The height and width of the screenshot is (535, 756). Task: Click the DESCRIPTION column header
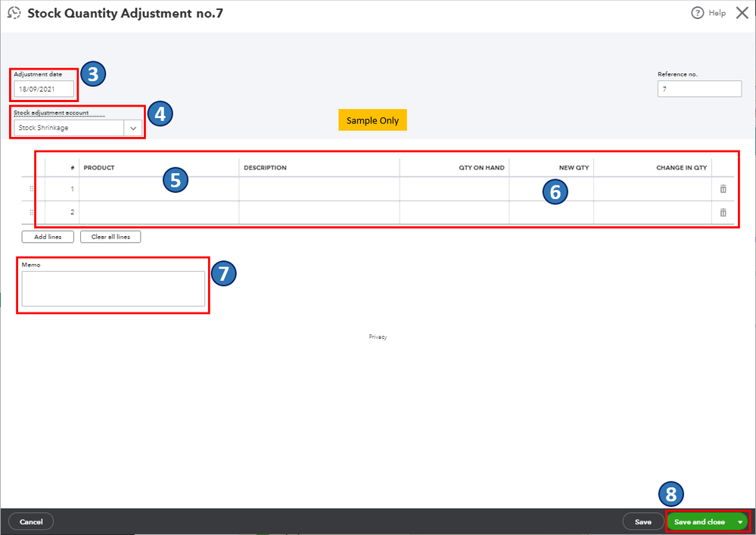tap(265, 168)
